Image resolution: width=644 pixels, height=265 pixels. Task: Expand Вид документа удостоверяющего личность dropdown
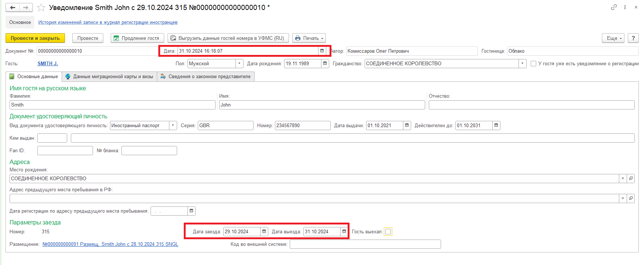click(173, 125)
